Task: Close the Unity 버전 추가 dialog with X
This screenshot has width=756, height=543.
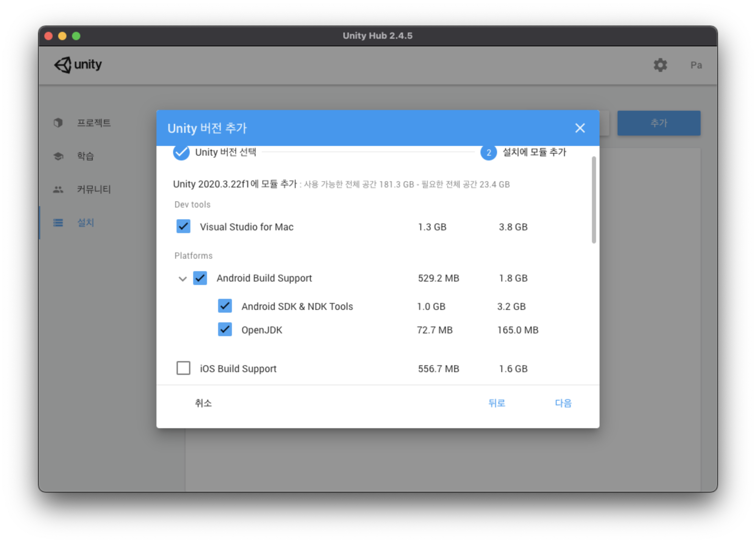Action: pyautogui.click(x=580, y=128)
